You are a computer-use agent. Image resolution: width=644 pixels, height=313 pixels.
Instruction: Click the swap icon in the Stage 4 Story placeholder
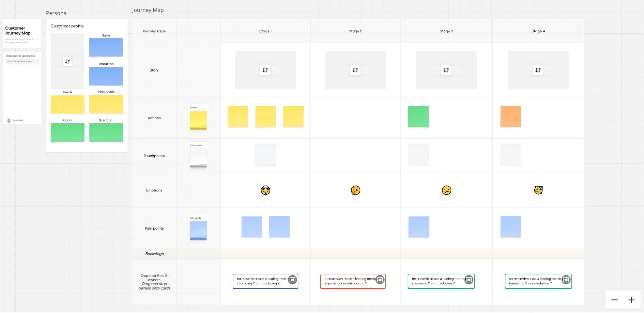[538, 70]
